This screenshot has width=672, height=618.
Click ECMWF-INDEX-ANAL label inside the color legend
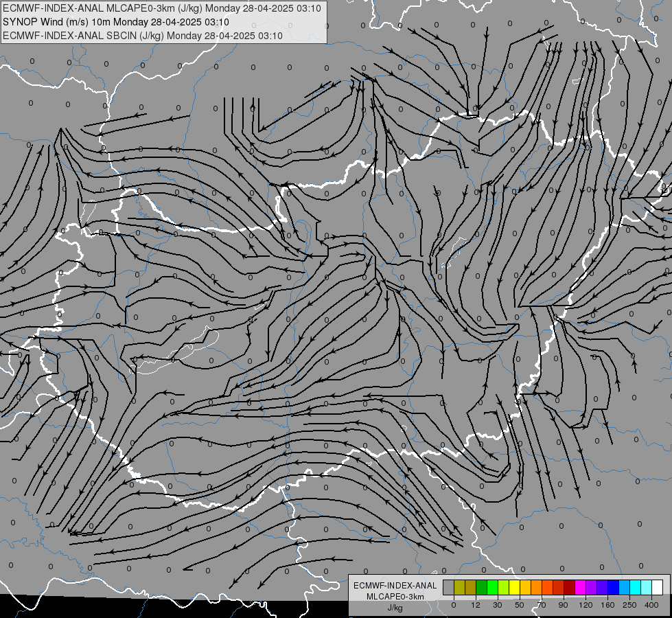[395, 586]
